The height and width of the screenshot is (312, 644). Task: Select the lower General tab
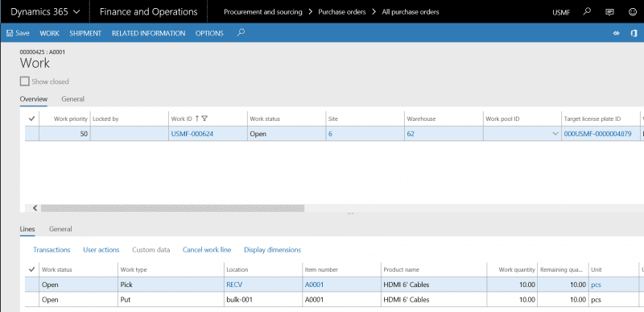pyautogui.click(x=60, y=229)
